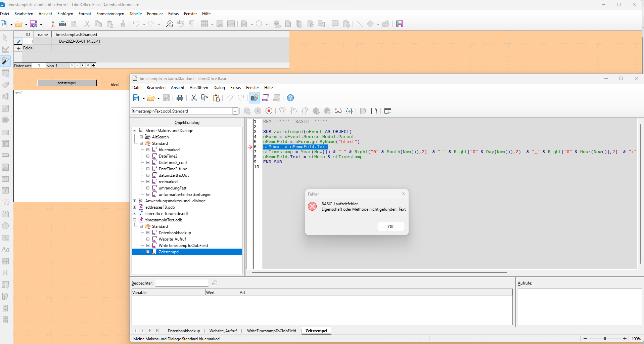Click new record button in table navigation

(94, 66)
